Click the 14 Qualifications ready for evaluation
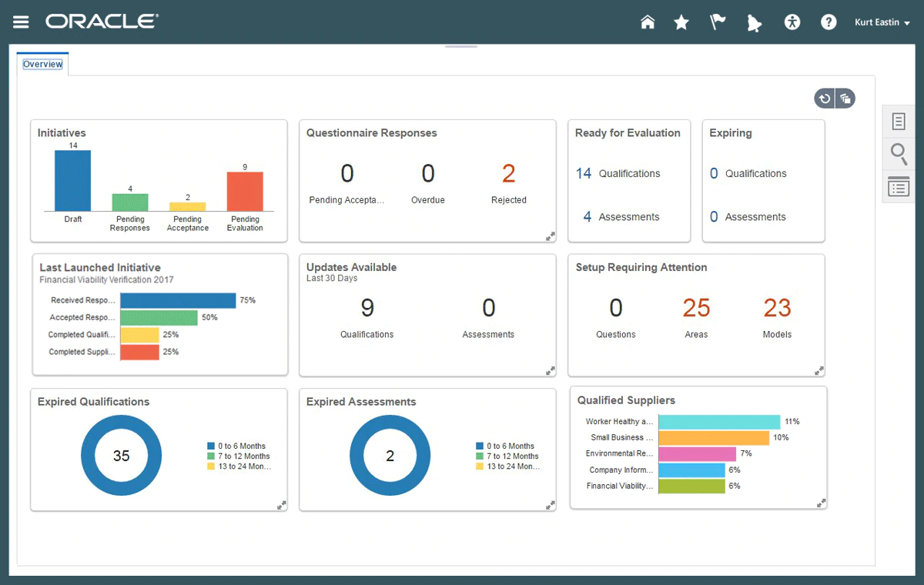Image resolution: width=924 pixels, height=585 pixels. coord(584,174)
